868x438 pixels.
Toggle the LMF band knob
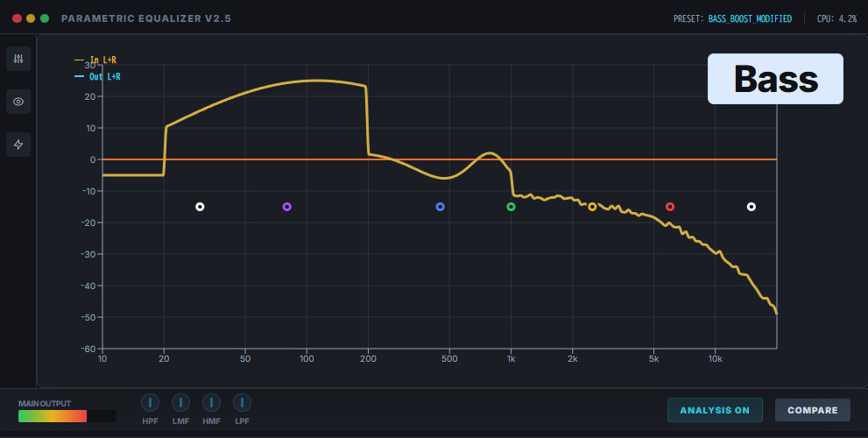[x=180, y=403]
